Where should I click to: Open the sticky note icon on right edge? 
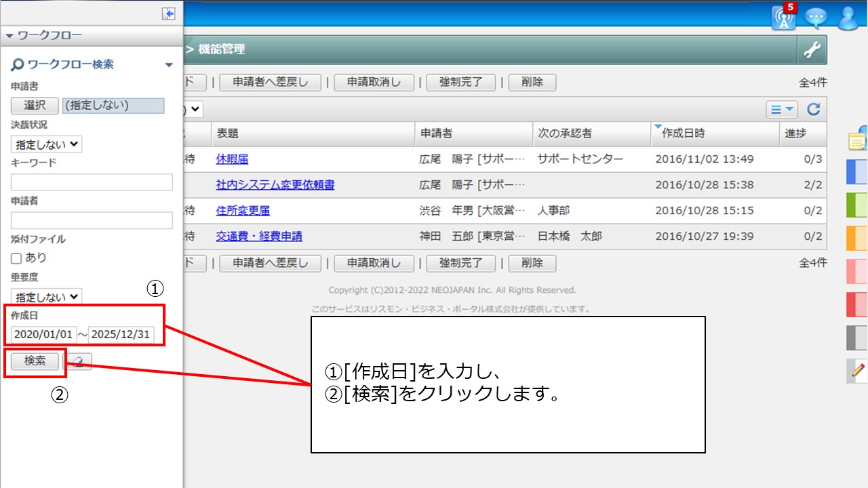(857, 140)
